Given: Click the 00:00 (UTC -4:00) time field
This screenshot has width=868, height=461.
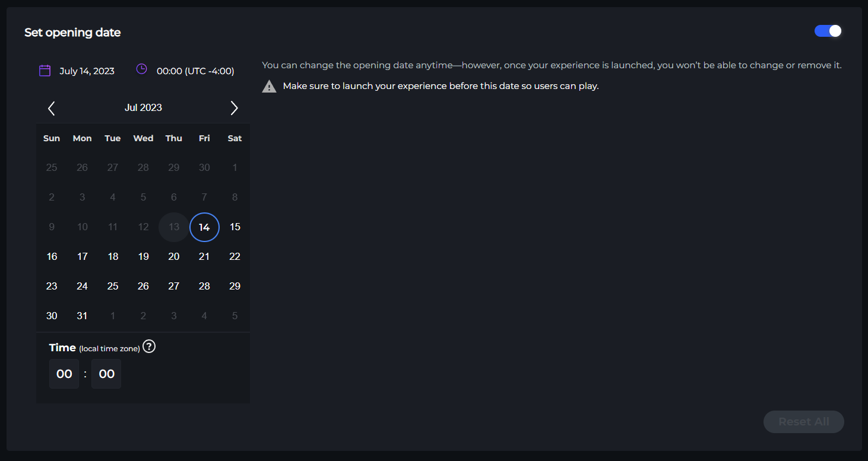Looking at the screenshot, I should click(195, 71).
